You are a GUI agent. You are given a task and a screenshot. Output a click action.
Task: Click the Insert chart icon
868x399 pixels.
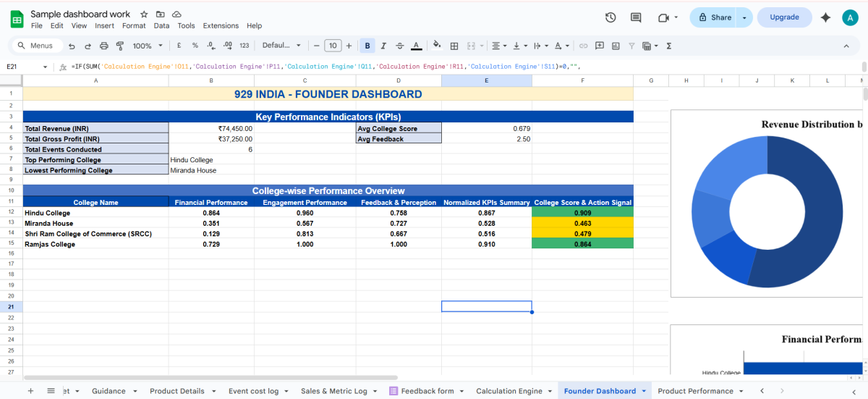tap(616, 46)
